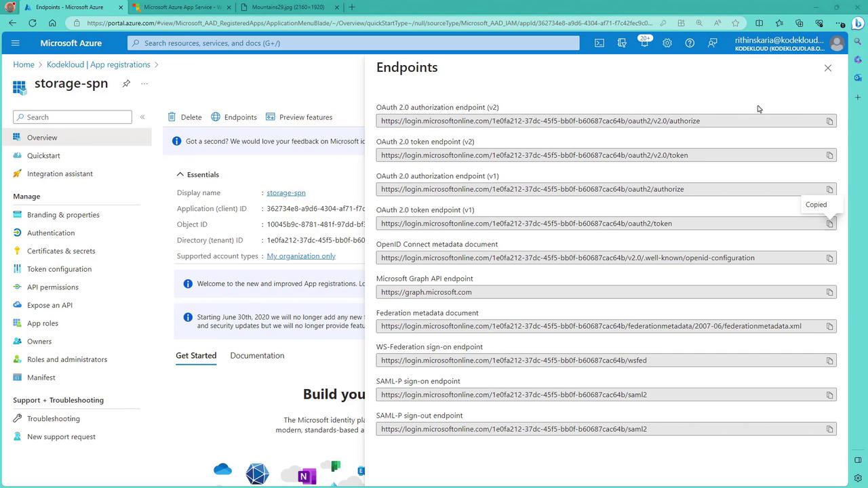The image size is (868, 488).
Task: Copy the OAuth 2.0 token endpoint (v1) URL
Action: (x=829, y=224)
